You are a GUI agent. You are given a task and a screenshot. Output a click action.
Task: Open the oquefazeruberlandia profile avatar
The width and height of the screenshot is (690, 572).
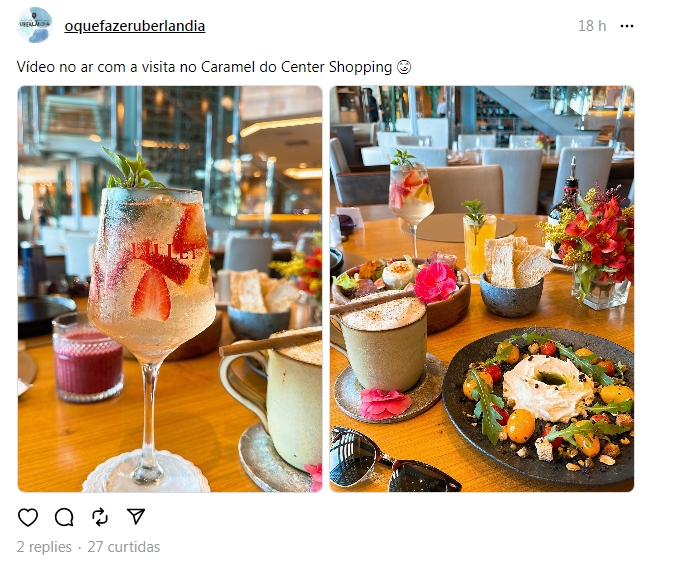(x=35, y=25)
